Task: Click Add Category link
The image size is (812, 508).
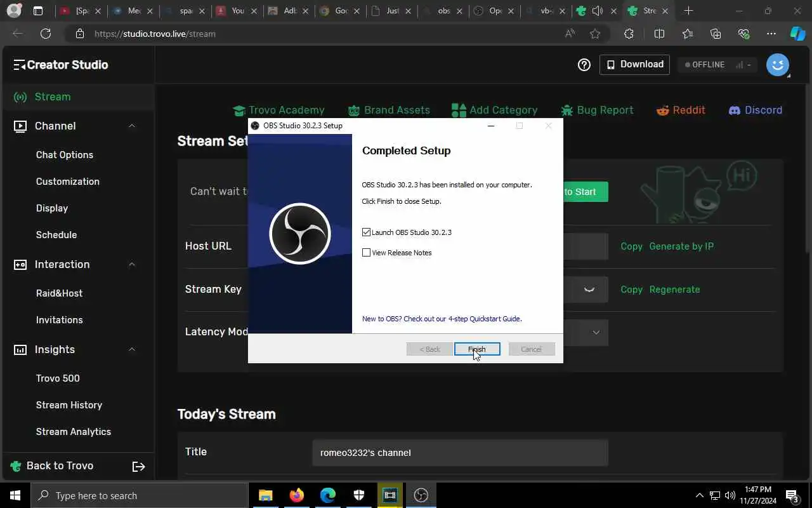Action: click(495, 110)
